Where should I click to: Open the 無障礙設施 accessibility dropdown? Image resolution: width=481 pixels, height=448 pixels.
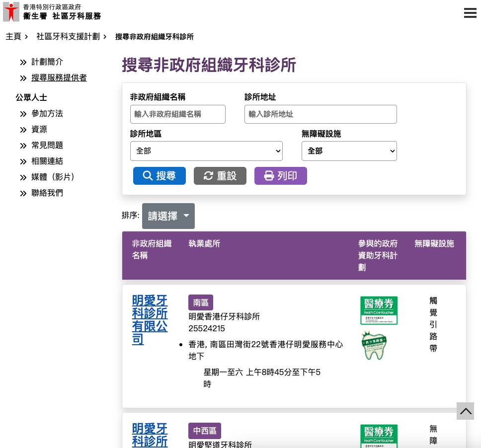(349, 151)
